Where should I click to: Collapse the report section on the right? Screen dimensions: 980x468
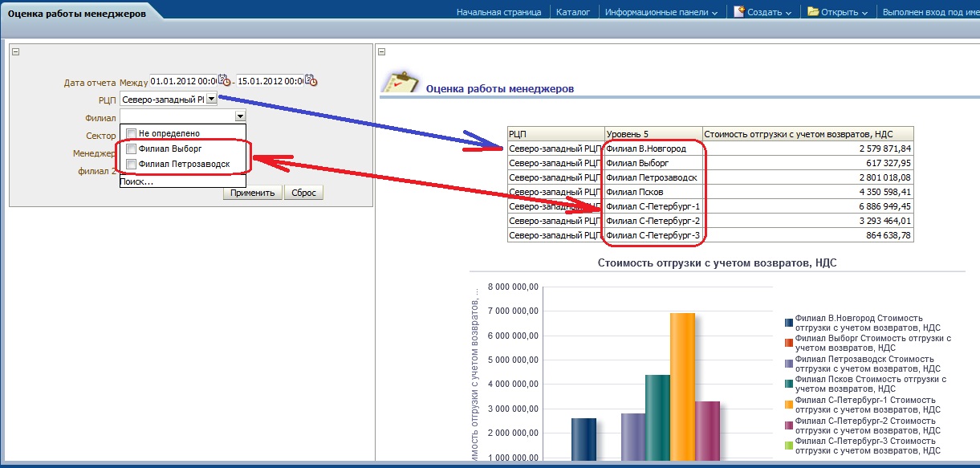pyautogui.click(x=382, y=52)
